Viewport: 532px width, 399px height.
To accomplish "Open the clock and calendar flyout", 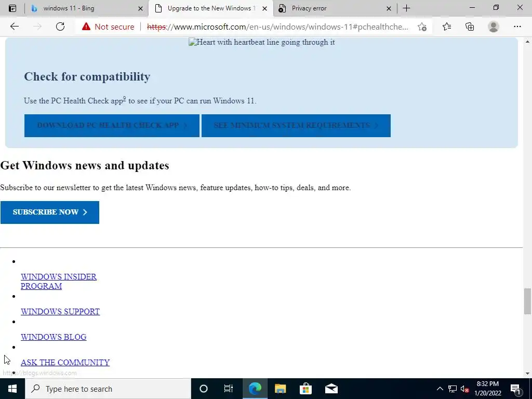I will tap(487, 389).
